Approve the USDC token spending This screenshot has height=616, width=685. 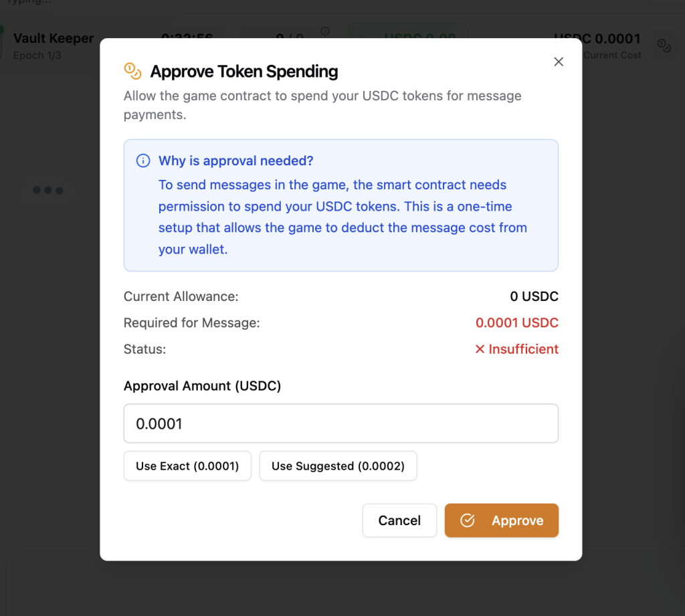(502, 520)
